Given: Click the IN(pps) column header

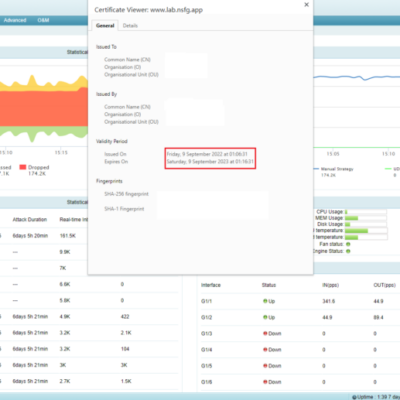Looking at the screenshot, I should [330, 285].
